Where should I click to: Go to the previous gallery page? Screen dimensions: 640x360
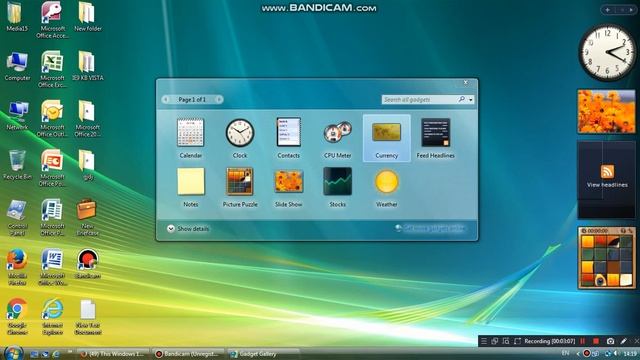click(x=166, y=99)
